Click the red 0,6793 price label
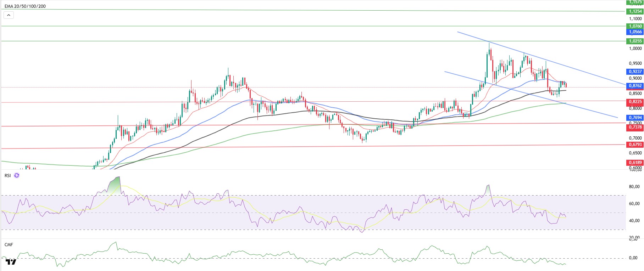The image size is (644, 271). point(635,145)
